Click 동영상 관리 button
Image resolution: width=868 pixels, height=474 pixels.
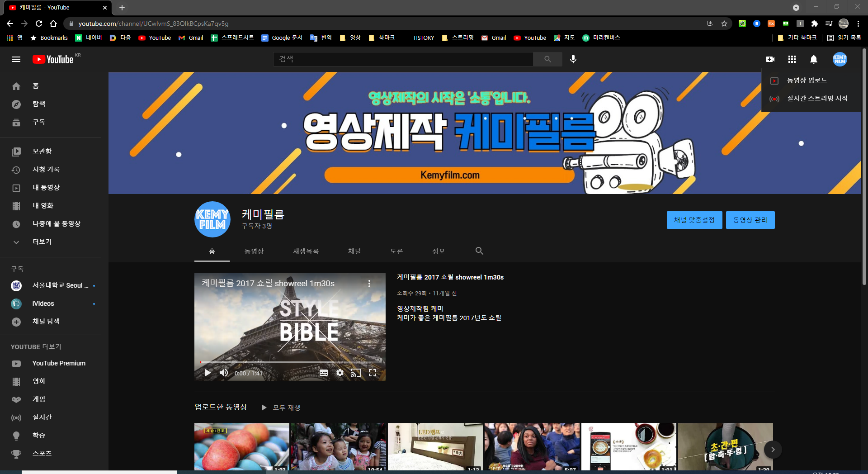750,220
